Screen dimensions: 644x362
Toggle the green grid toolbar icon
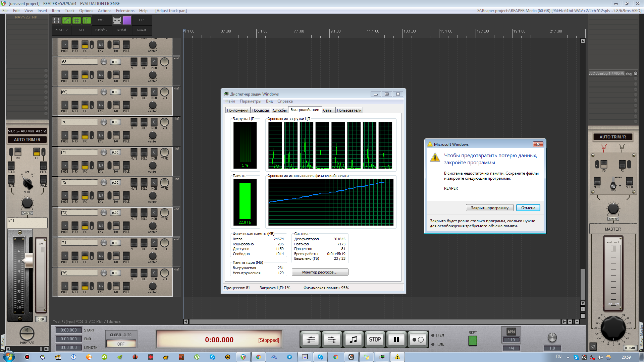tap(77, 20)
